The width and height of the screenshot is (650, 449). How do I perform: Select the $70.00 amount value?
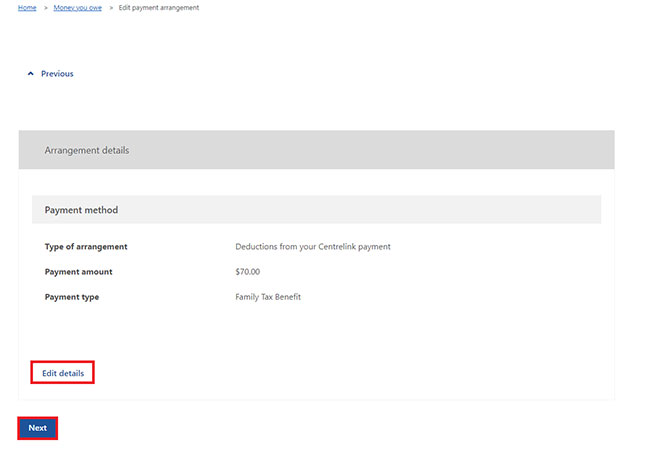coord(247,272)
